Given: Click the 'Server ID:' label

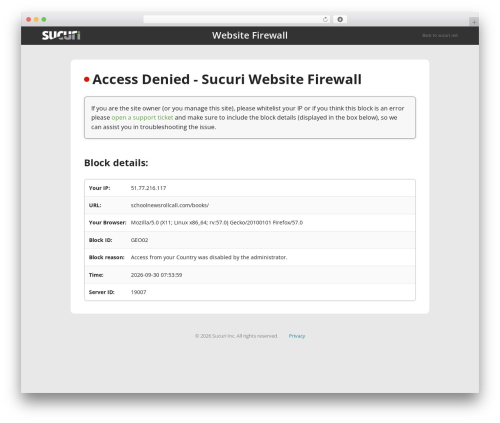Looking at the screenshot, I should (101, 292).
